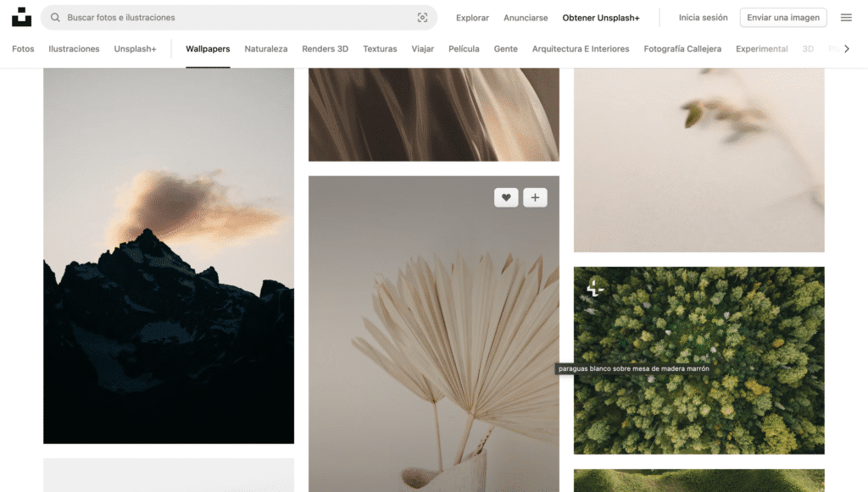Click the Unsplash+ badge on forest photo
Viewport: 868px width, 492px height.
(x=595, y=288)
